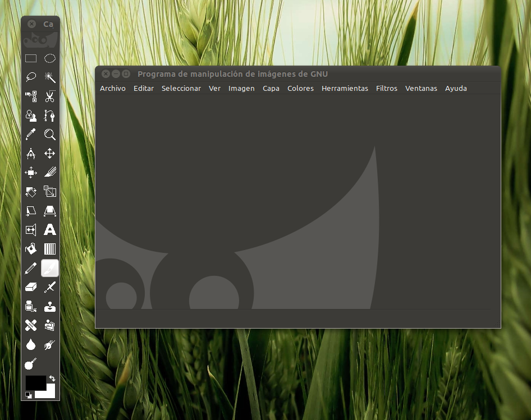Activate the Foreground Select tool

31,116
